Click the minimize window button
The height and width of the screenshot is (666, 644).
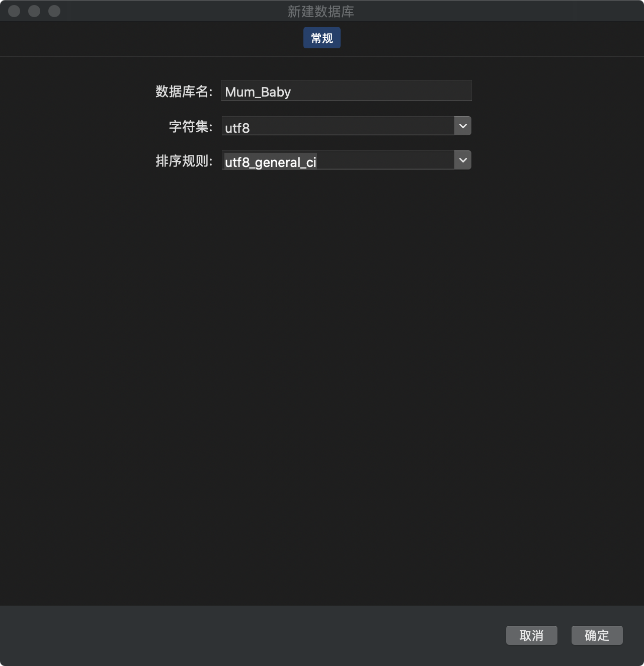click(x=34, y=11)
